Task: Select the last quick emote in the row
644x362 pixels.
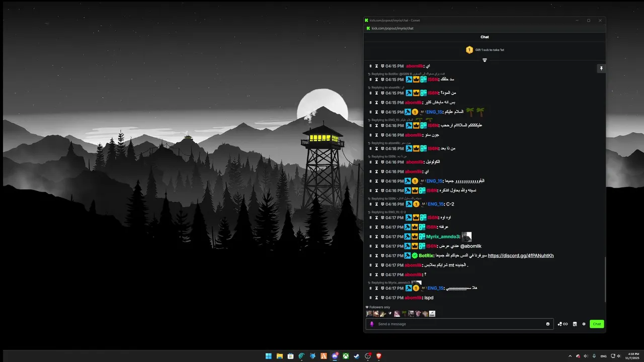Action: click(x=432, y=314)
